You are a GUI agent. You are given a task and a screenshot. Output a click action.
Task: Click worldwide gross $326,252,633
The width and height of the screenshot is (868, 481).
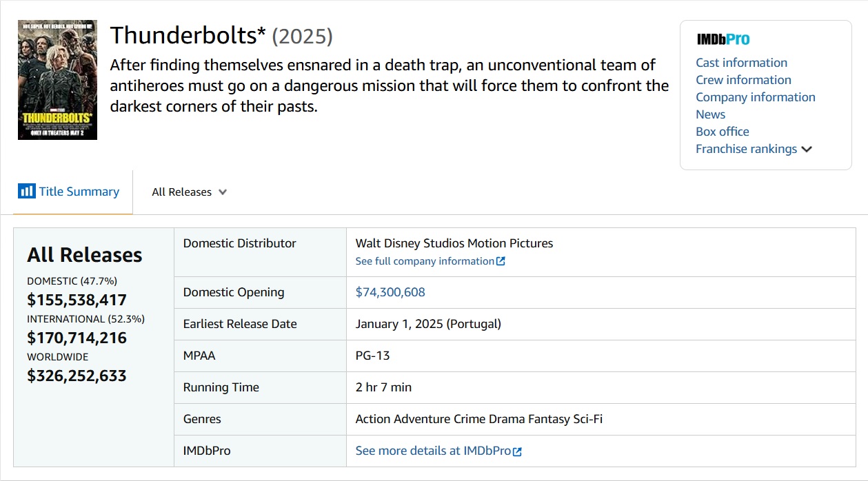coord(77,376)
